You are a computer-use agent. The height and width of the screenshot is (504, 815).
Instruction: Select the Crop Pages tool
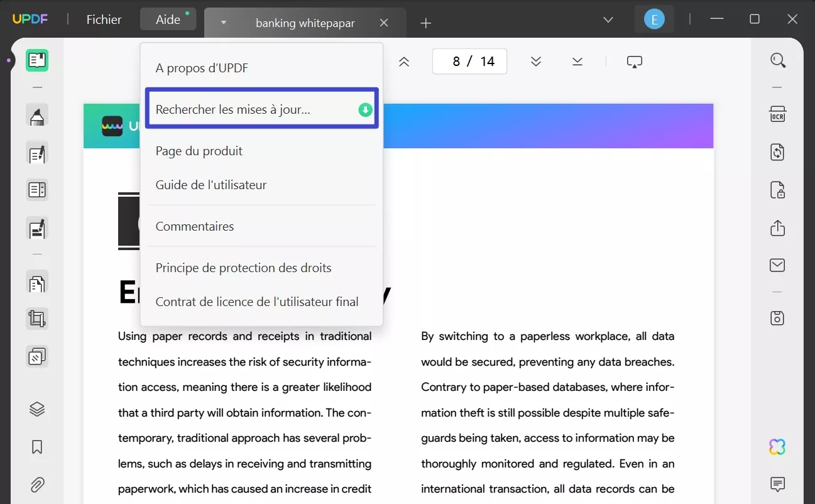(37, 319)
